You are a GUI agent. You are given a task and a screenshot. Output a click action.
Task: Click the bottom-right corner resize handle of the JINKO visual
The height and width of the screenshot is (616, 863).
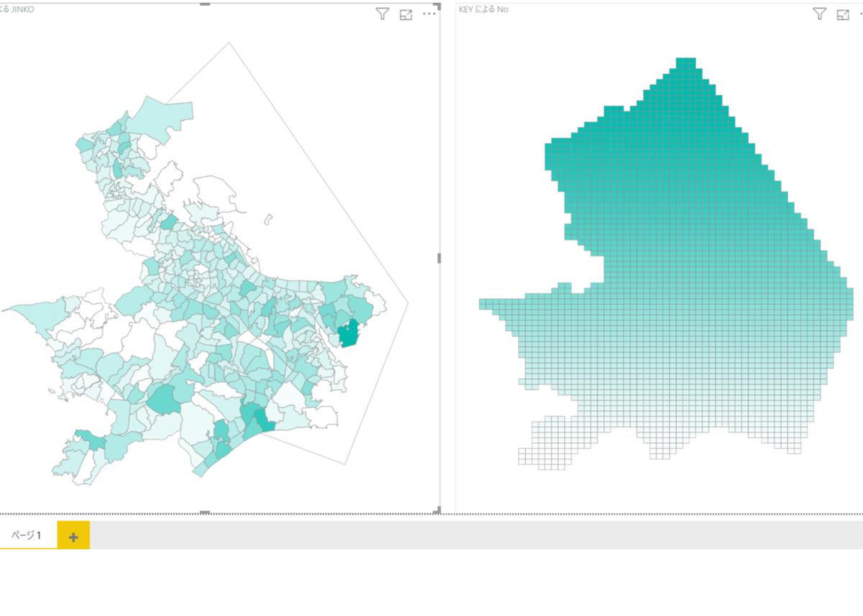tap(437, 510)
